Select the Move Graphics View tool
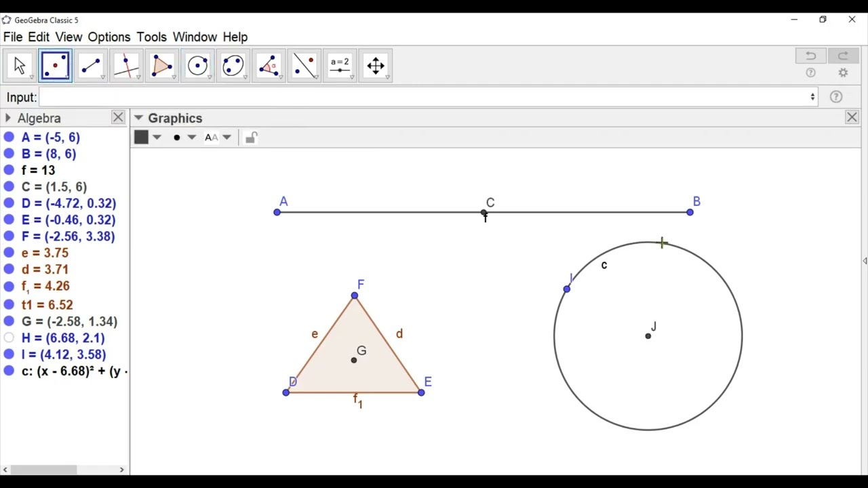Screen dimensions: 868x488 pos(376,66)
